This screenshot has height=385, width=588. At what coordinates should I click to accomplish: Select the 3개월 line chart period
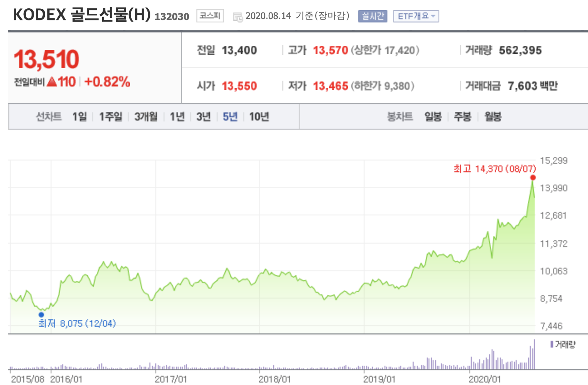click(x=146, y=116)
